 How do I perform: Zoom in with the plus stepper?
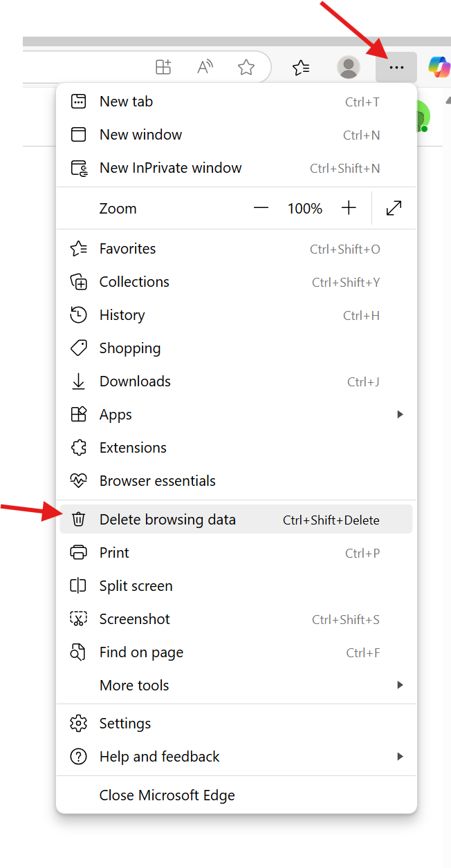[x=349, y=207]
